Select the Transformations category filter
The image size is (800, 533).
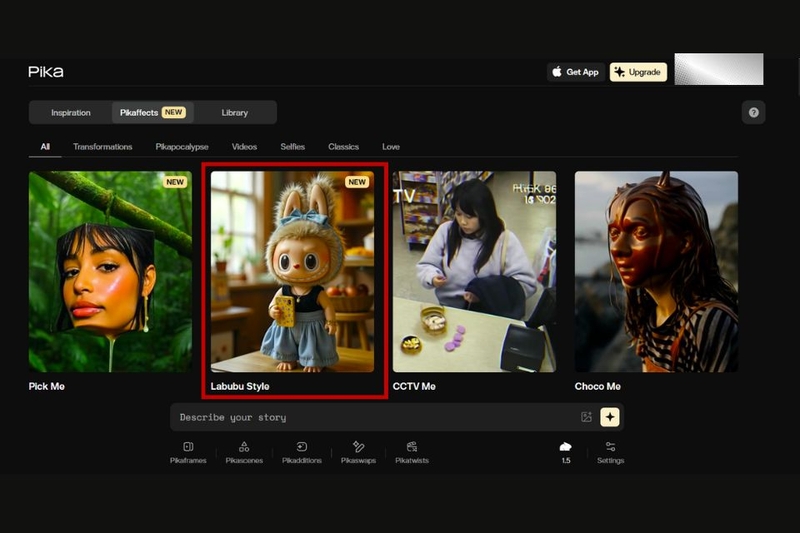click(103, 146)
